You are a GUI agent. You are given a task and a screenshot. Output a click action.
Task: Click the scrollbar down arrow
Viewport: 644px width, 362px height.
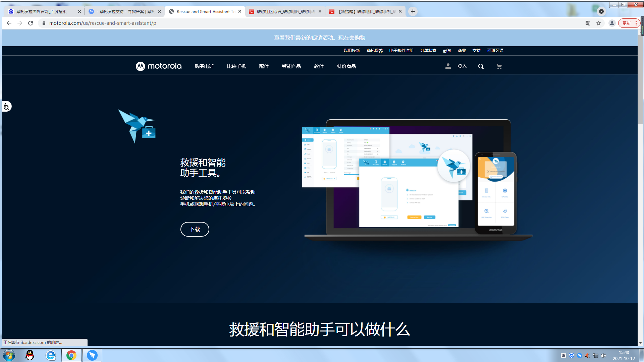point(640,343)
